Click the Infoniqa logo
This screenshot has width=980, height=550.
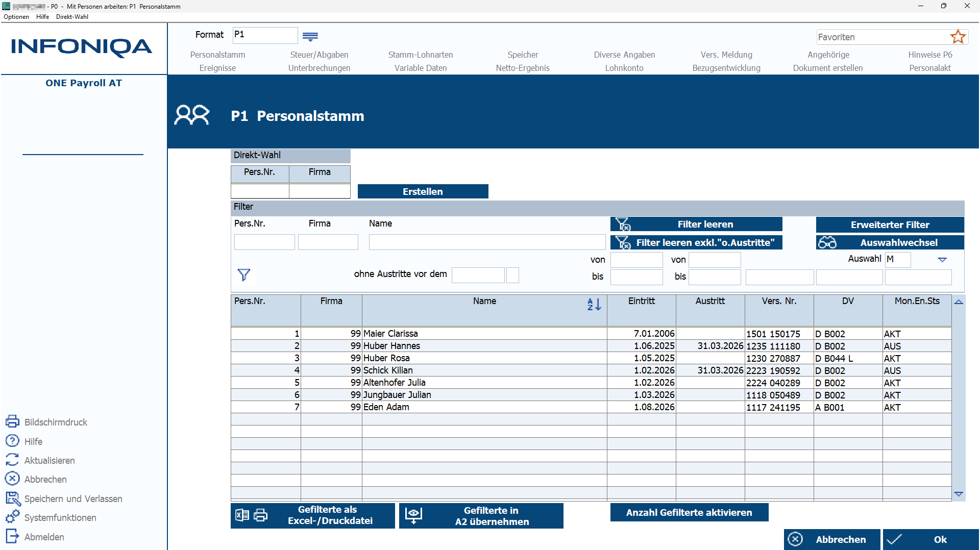point(82,47)
